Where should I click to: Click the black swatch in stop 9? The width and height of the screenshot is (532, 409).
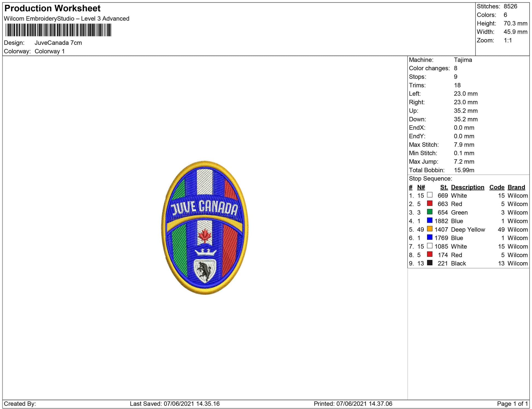pos(429,263)
